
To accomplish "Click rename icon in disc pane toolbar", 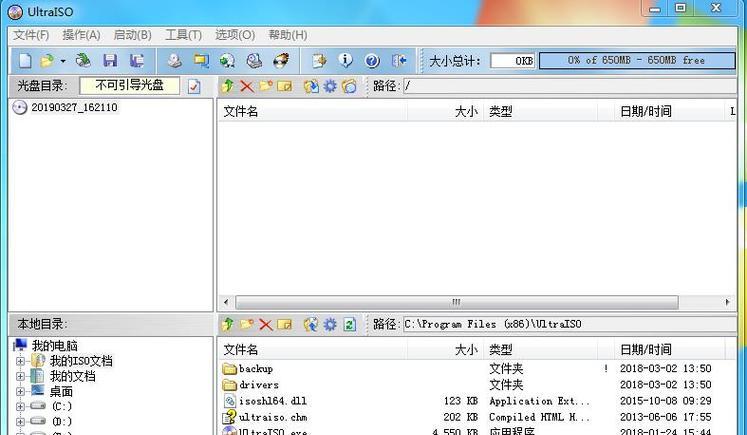I will (284, 86).
